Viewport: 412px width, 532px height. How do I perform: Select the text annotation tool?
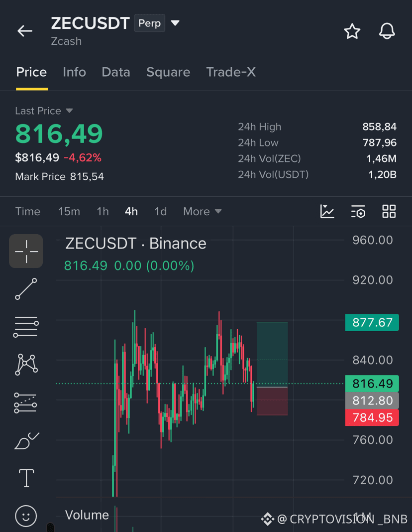click(x=26, y=478)
